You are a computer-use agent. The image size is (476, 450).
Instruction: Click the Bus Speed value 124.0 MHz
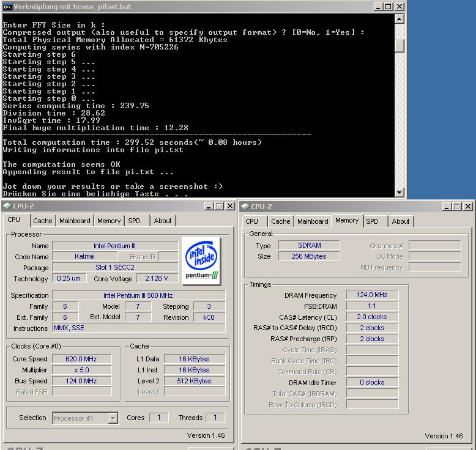coord(81,381)
